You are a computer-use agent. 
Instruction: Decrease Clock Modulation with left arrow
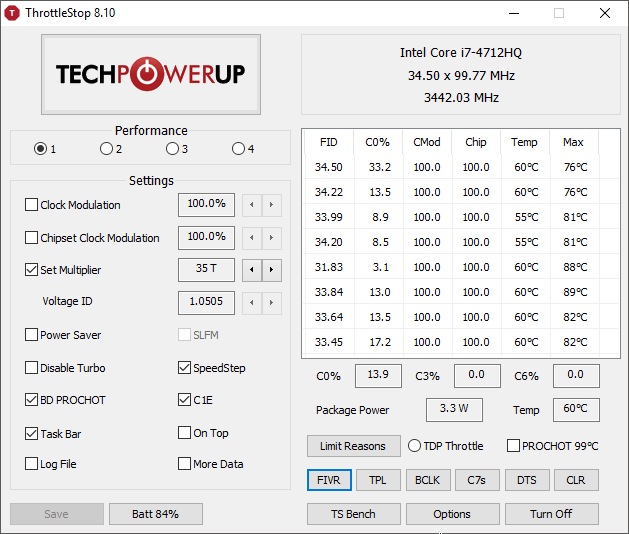pyautogui.click(x=252, y=205)
